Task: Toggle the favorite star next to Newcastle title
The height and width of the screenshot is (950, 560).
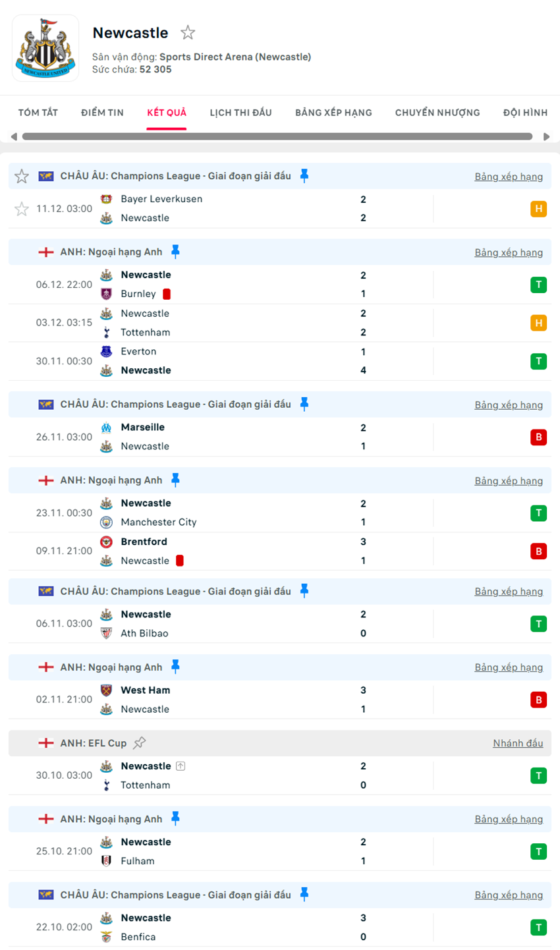Action: click(188, 32)
